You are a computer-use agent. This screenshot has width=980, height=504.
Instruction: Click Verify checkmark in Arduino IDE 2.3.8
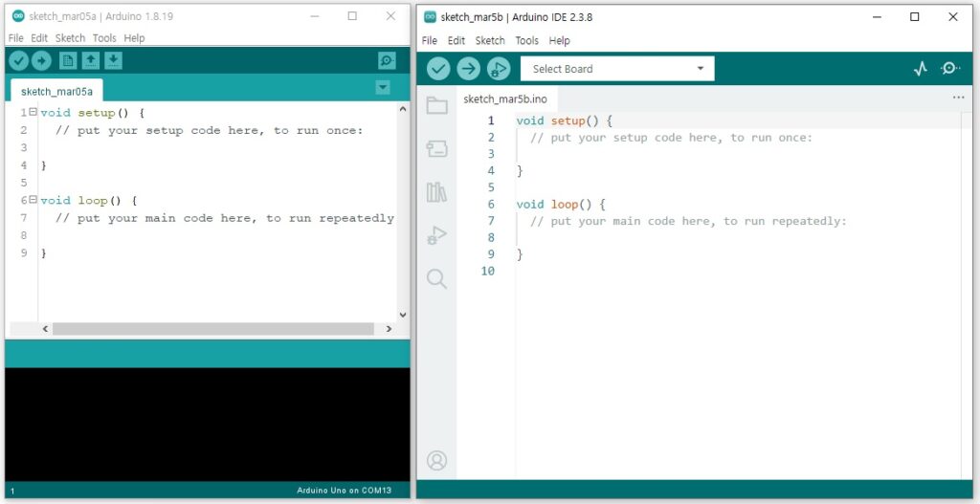point(438,69)
